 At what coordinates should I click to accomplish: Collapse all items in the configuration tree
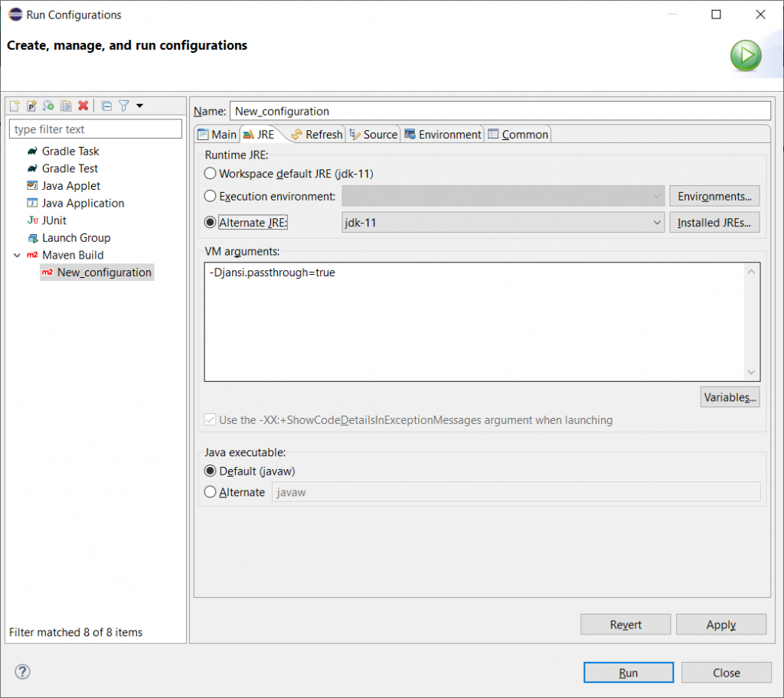pyautogui.click(x=106, y=106)
